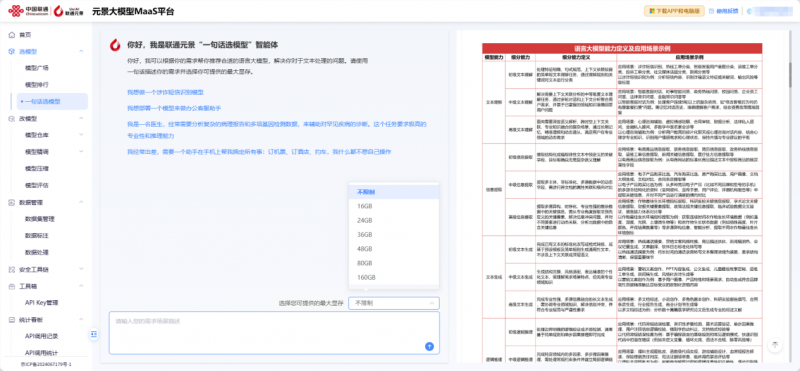The image size is (800, 371).
Task: Click the 使用反馈 feedback icon
Action: pyautogui.click(x=712, y=11)
